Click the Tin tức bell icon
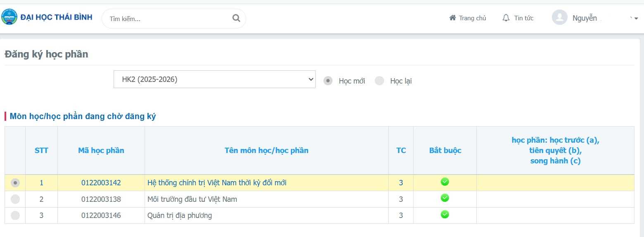Screen dimensions: 644x237 (x=506, y=18)
